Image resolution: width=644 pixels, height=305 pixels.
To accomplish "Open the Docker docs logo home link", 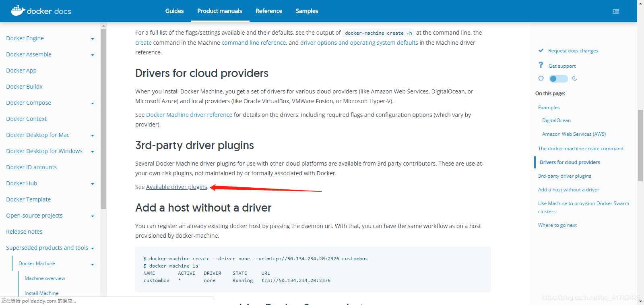I will [41, 11].
